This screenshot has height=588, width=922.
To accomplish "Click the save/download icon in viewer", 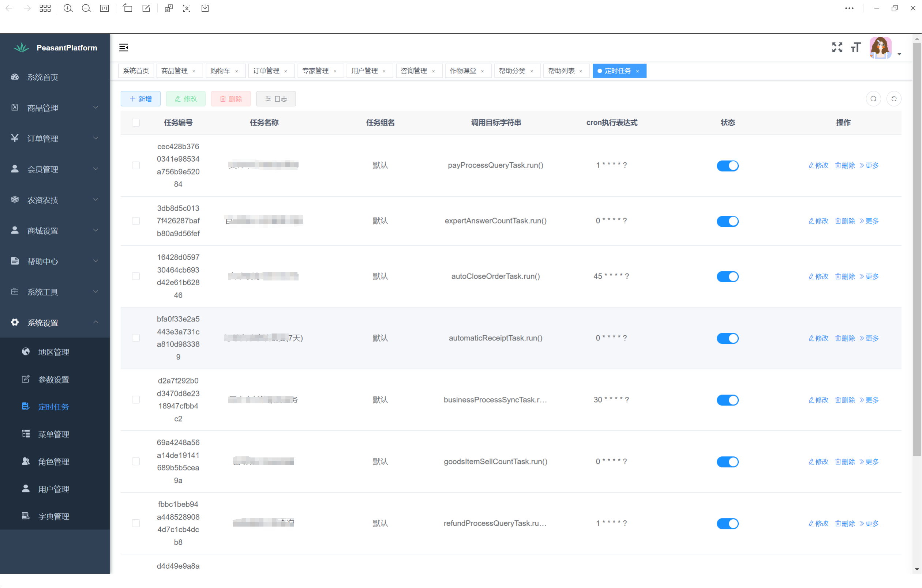I will (205, 8).
